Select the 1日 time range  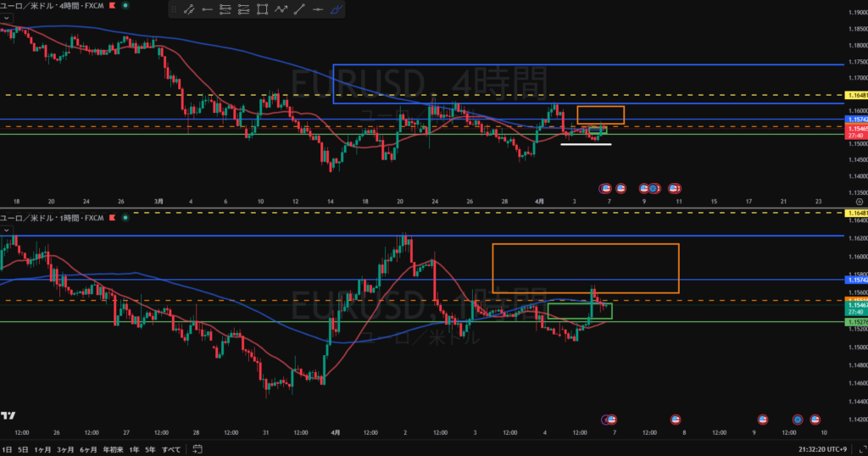point(8,448)
